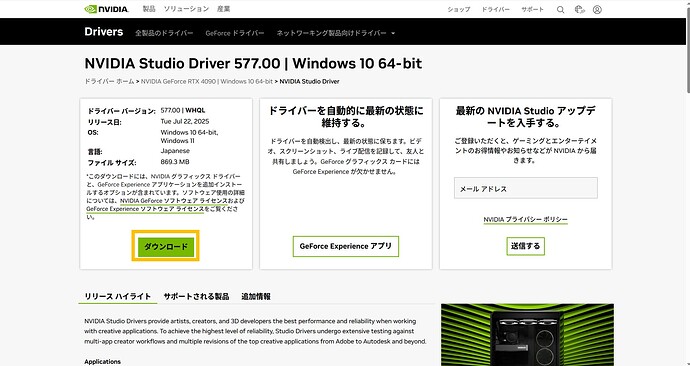Viewport: 690px width, 366px height.
Task: Switch to サポートされる製品 tab
Action: point(196,296)
